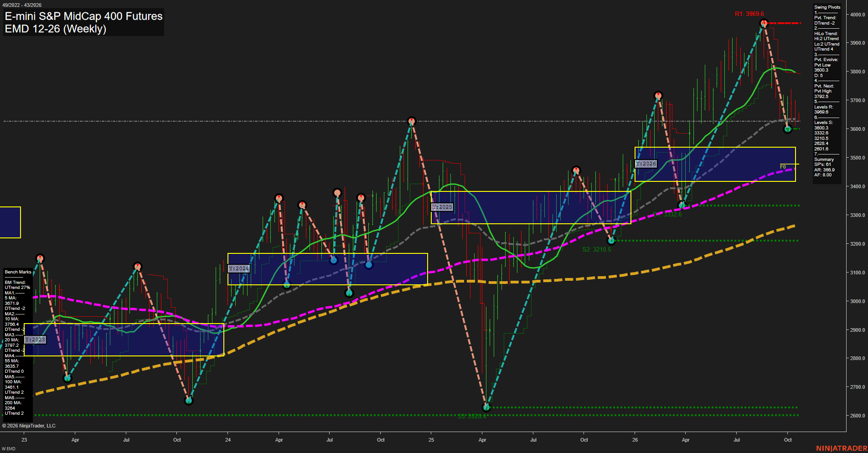
Task: Click the Pvt. Next: entry
Action: [x=824, y=86]
